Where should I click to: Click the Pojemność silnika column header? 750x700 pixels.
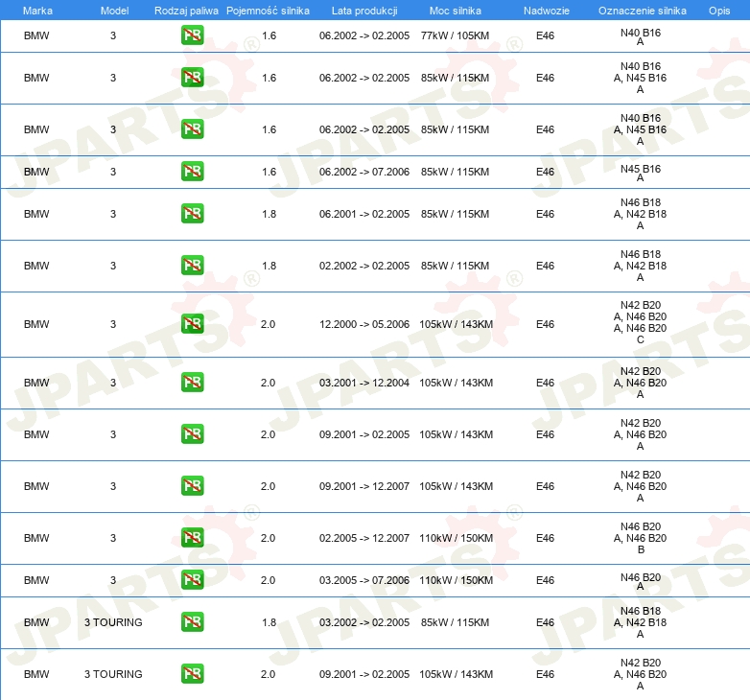click(268, 11)
